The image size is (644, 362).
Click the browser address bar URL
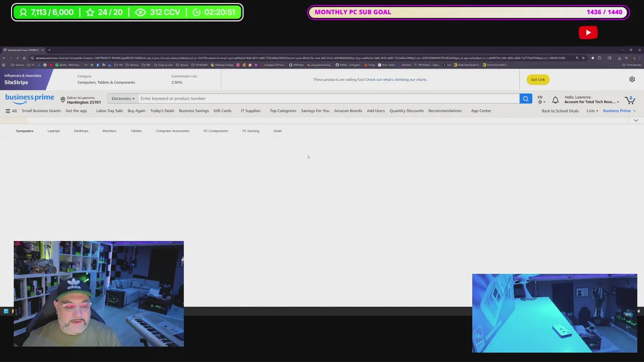point(300,58)
